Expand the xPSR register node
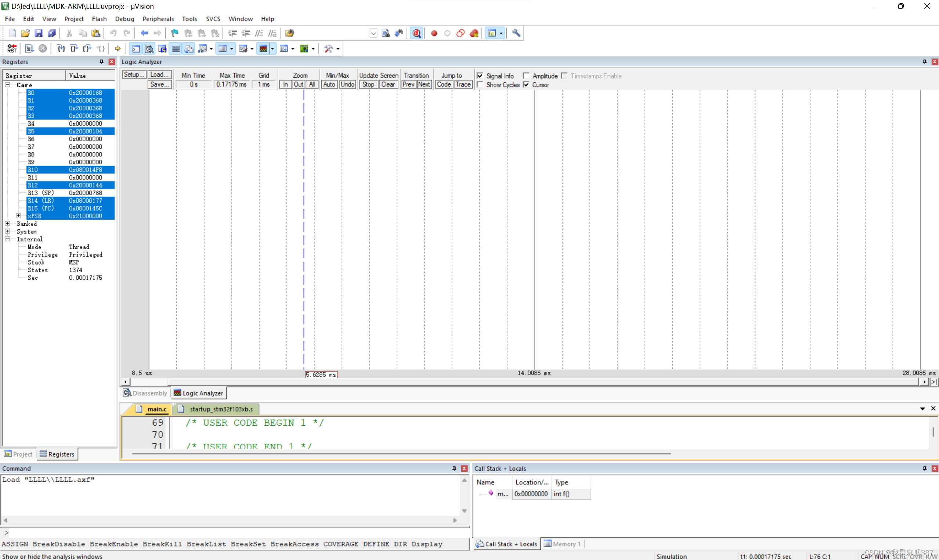 pyautogui.click(x=18, y=216)
